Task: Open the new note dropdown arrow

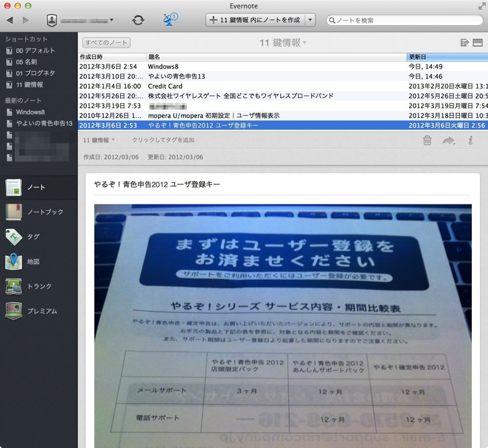Action: tap(310, 20)
